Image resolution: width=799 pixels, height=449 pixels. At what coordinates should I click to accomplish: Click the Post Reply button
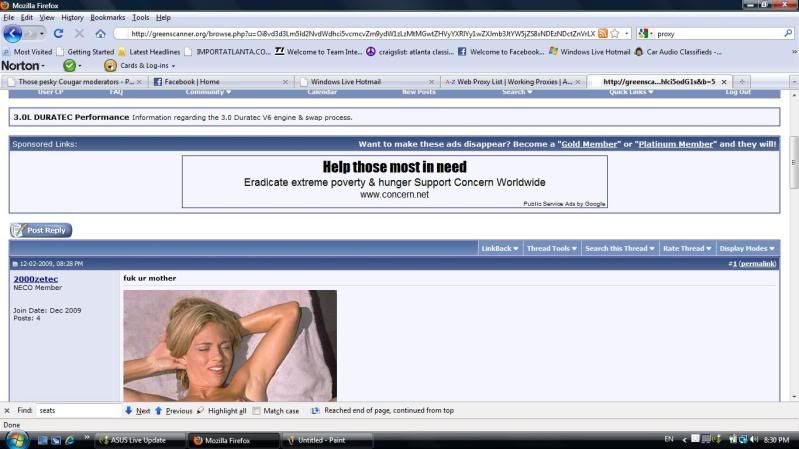click(x=41, y=230)
